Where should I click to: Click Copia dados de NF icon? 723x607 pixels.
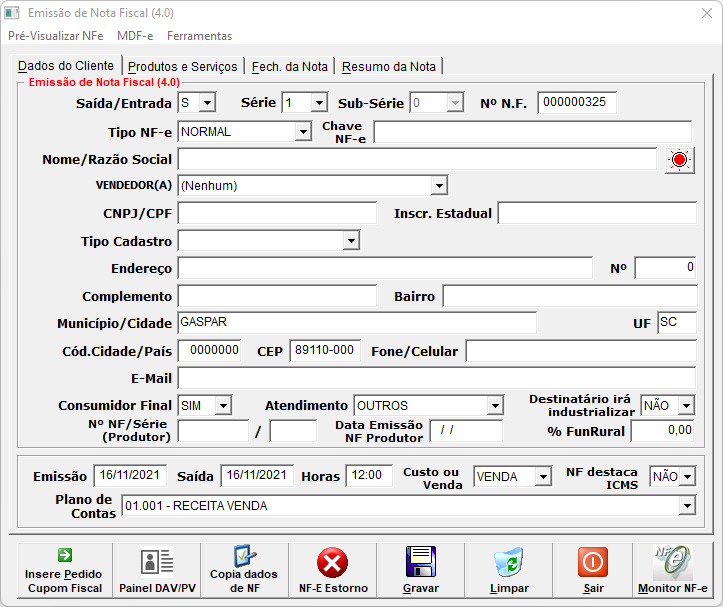coord(244,570)
